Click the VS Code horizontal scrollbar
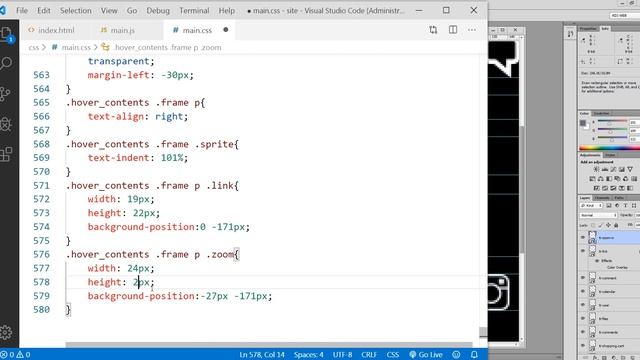The width and height of the screenshot is (640, 360). pyautogui.click(x=269, y=345)
